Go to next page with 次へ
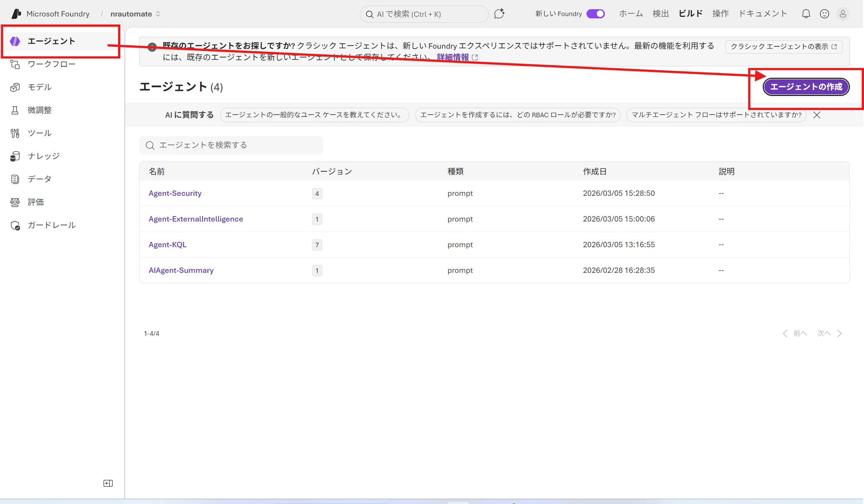Screen dimensions: 864x504 coord(829,333)
